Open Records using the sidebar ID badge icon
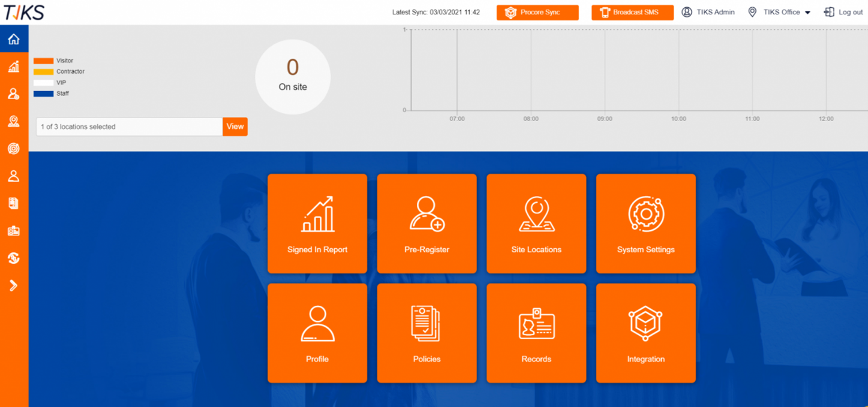Screen dimensions: 868x407 tap(13, 231)
